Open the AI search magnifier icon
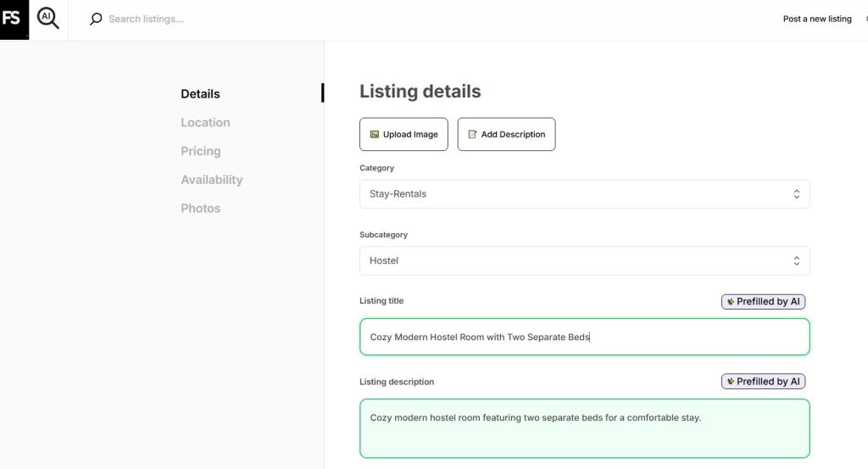 click(48, 19)
